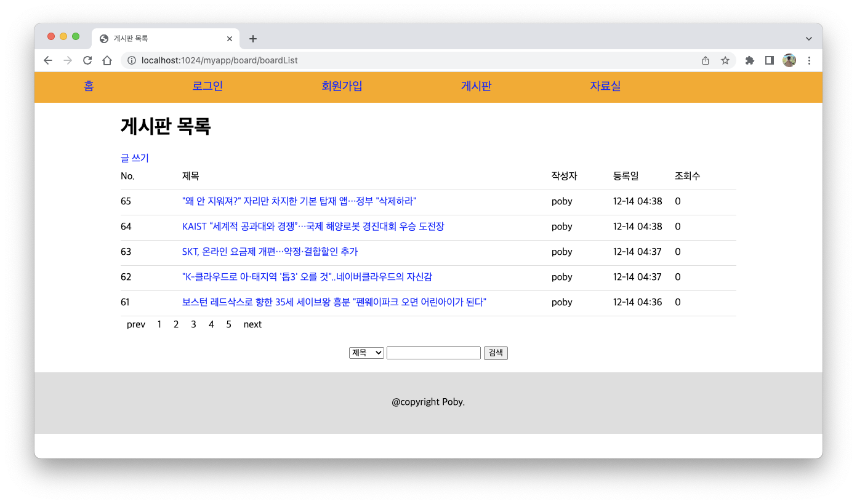
Task: Click date 12-14 04:36 in row 61
Action: pyautogui.click(x=638, y=302)
